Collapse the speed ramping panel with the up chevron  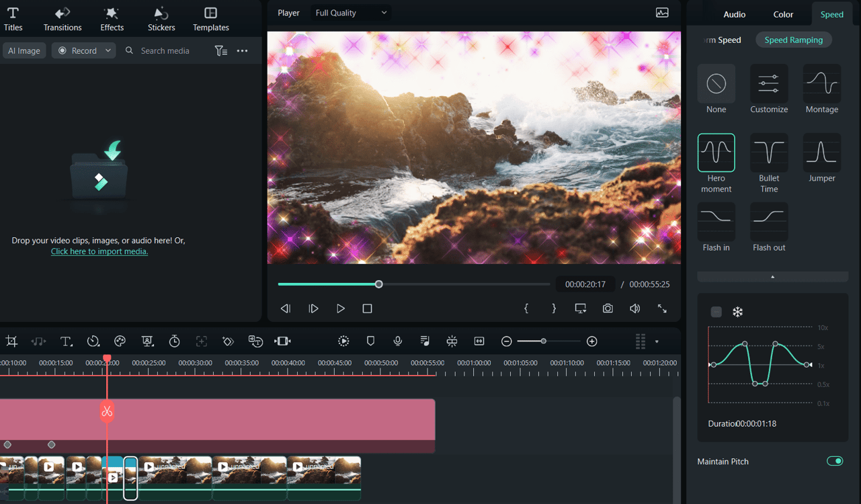[772, 276]
